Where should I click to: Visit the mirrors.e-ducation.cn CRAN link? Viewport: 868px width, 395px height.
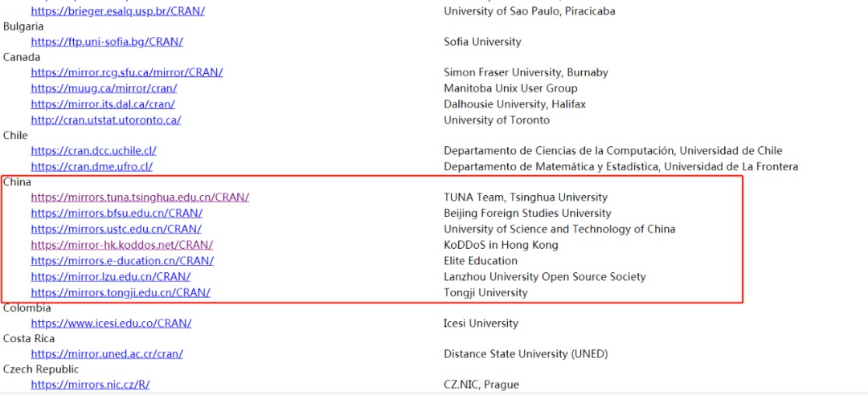pyautogui.click(x=122, y=261)
